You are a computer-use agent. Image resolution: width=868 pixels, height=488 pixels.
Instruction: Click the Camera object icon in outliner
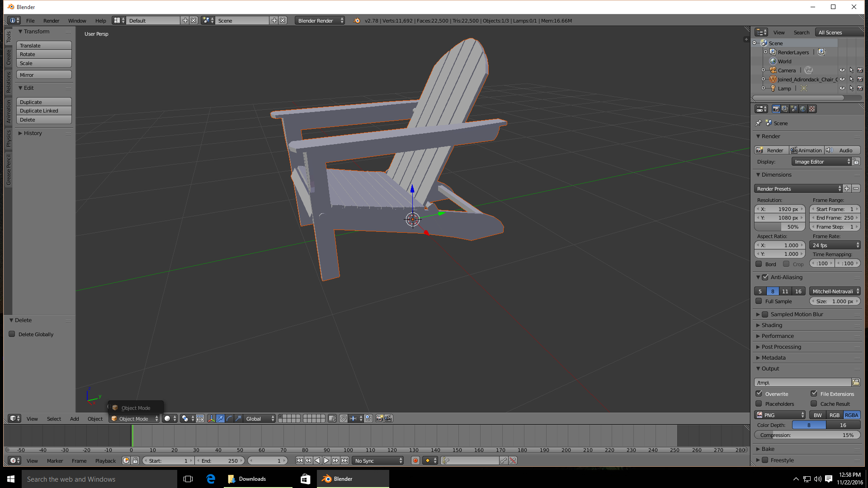[x=773, y=70]
